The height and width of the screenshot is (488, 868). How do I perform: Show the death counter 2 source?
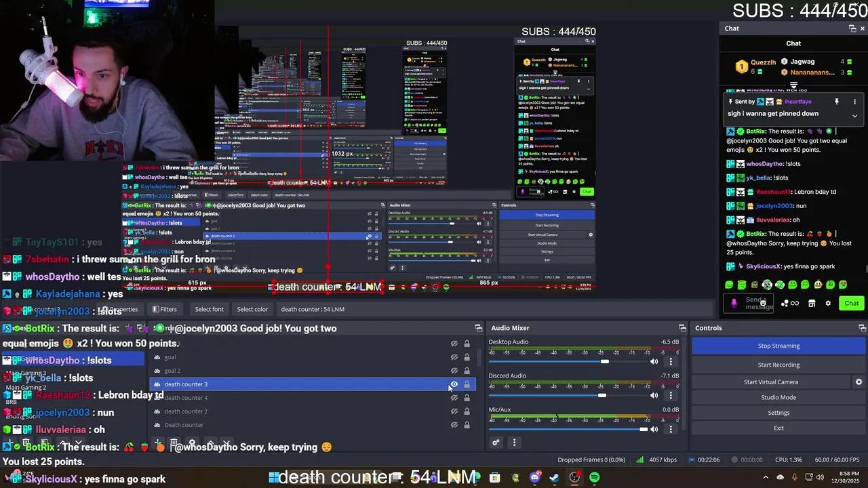pos(454,411)
